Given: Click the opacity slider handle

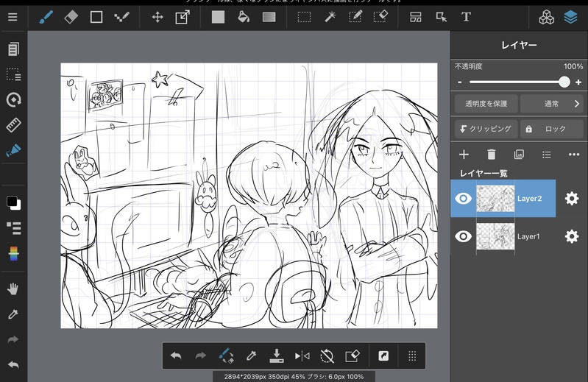Looking at the screenshot, I should (x=564, y=82).
